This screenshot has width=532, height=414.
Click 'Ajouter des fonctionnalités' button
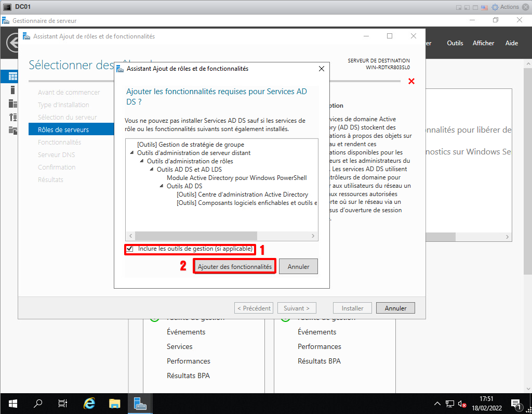click(234, 266)
